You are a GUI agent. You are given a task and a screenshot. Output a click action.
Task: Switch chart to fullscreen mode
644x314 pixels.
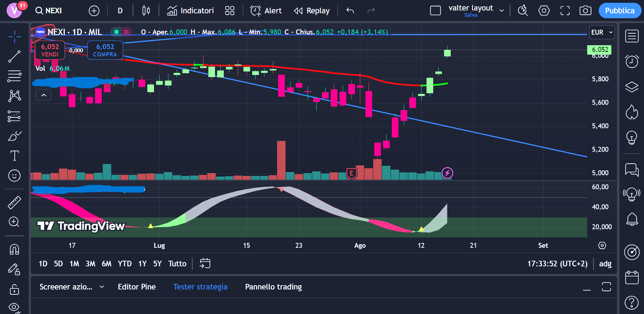[x=565, y=11]
